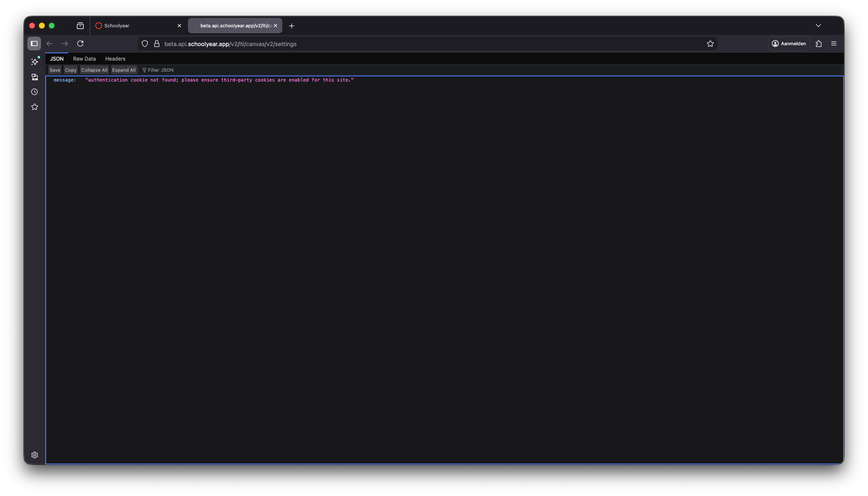This screenshot has height=496, width=868.
Task: Open the AI chatbot sidebar icon
Action: pyautogui.click(x=35, y=62)
